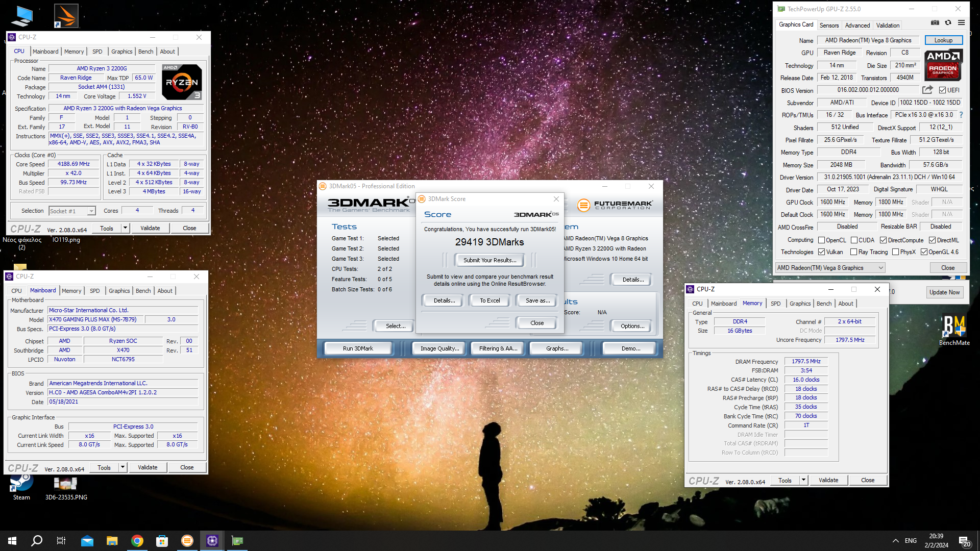
Task: Toggle the UEFI checkbox in GPU-Z
Action: click(942, 90)
